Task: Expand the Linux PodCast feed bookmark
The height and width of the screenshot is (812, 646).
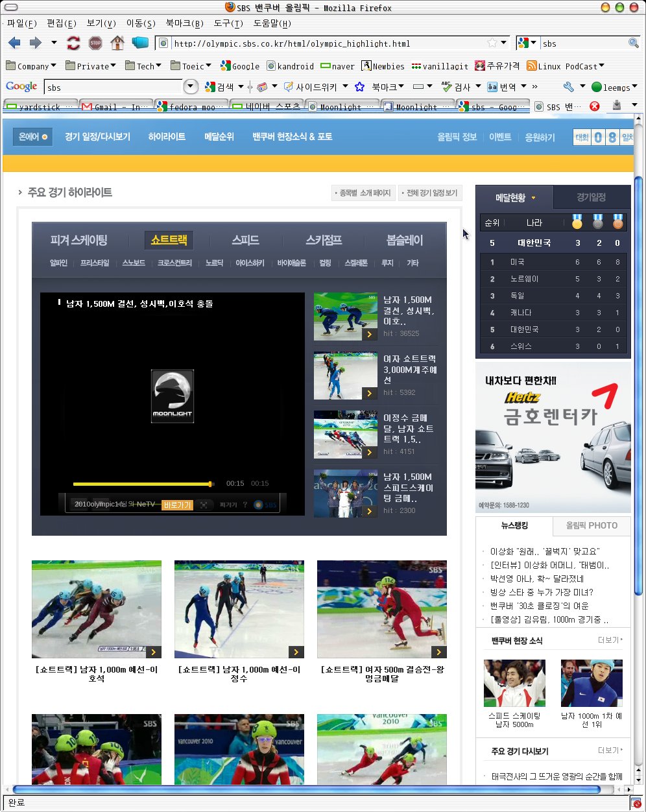Action: 566,66
